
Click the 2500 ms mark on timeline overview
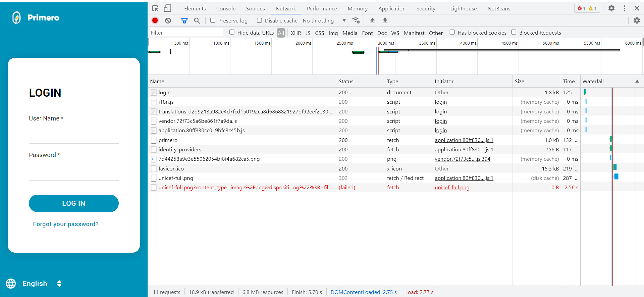(x=344, y=43)
